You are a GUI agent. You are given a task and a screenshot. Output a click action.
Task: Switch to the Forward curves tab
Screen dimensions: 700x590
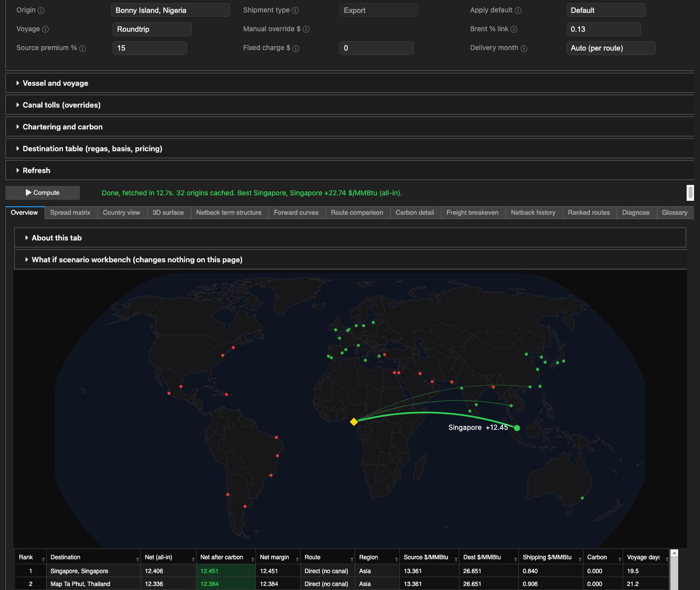pyautogui.click(x=296, y=213)
